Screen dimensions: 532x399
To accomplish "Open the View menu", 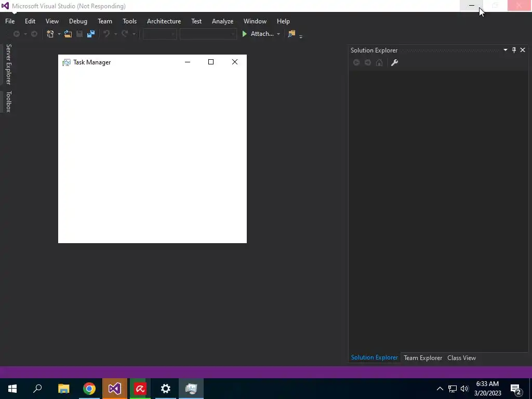I will (52, 21).
